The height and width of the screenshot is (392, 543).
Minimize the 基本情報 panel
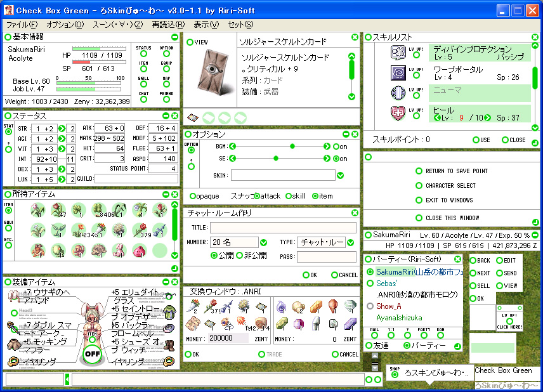coord(174,37)
